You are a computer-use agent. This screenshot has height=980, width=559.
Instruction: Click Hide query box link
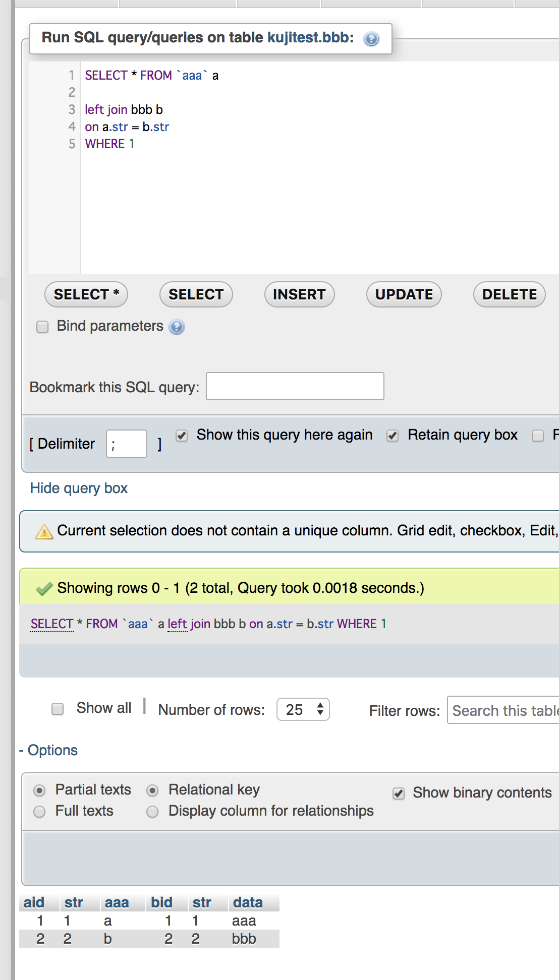pyautogui.click(x=79, y=488)
